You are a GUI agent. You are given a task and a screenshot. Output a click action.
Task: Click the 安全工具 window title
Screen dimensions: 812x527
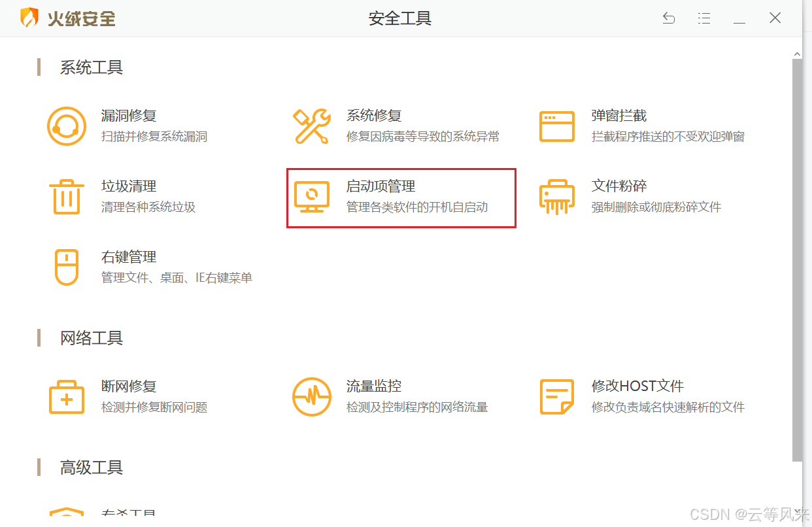point(400,18)
